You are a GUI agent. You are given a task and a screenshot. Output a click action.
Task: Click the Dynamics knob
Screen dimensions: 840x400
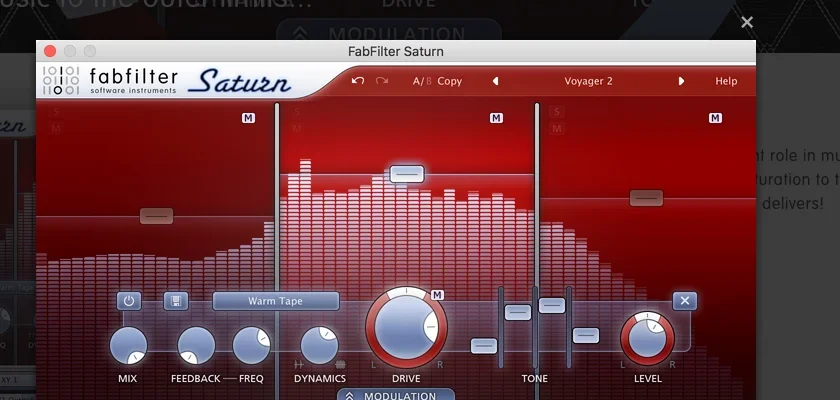[319, 346]
